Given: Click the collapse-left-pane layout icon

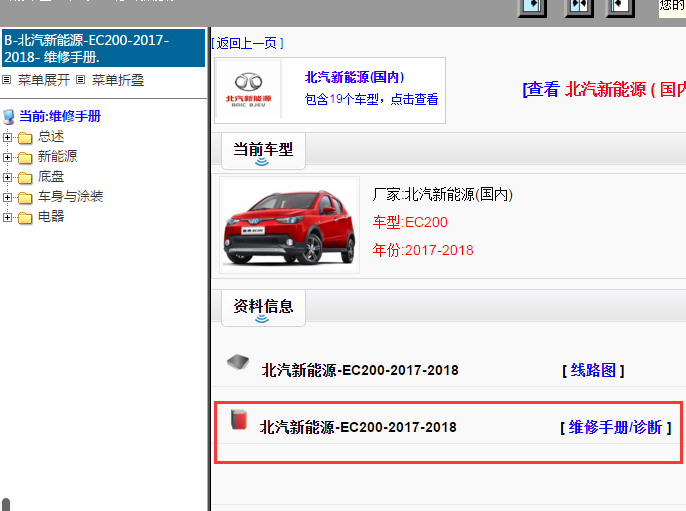Looking at the screenshot, I should pyautogui.click(x=620, y=7).
